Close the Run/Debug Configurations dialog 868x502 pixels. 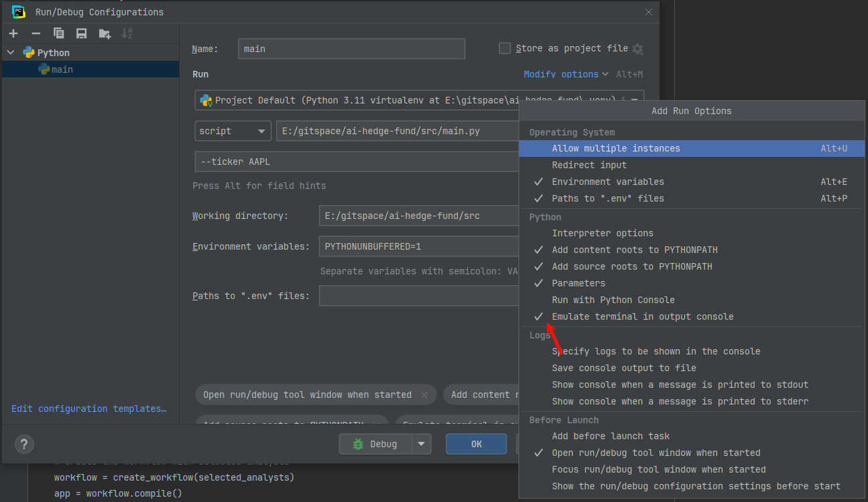click(649, 12)
